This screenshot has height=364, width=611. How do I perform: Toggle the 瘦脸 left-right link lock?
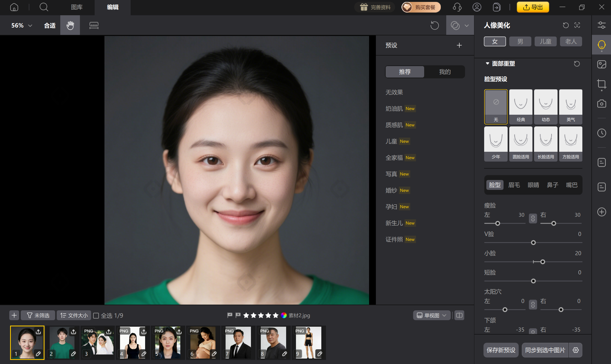(x=533, y=219)
